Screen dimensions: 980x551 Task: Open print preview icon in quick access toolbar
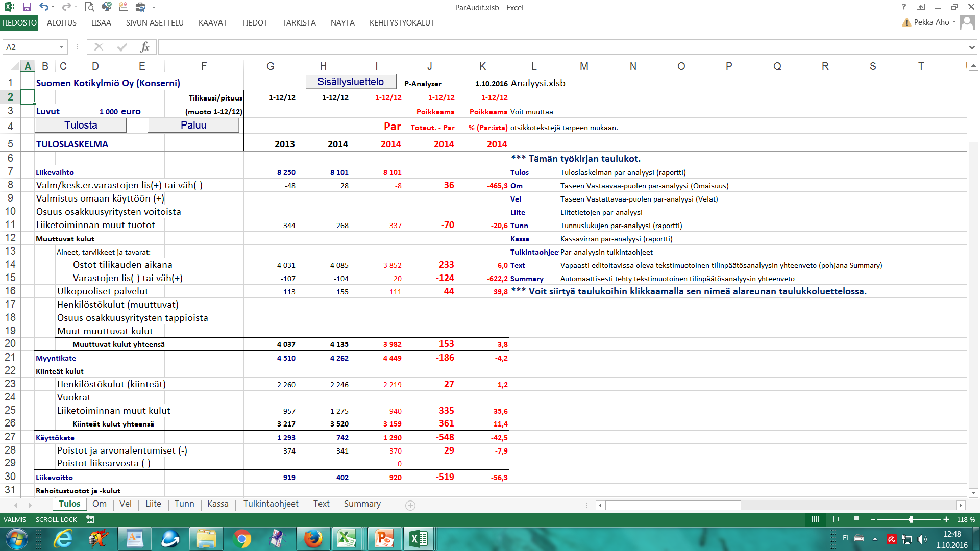(90, 7)
